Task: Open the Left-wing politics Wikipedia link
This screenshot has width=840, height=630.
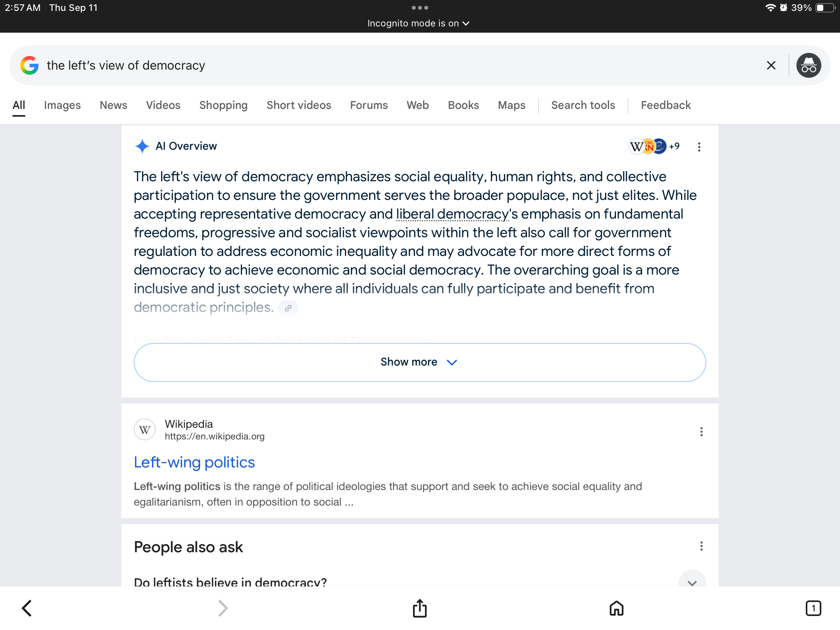Action: coord(194,462)
